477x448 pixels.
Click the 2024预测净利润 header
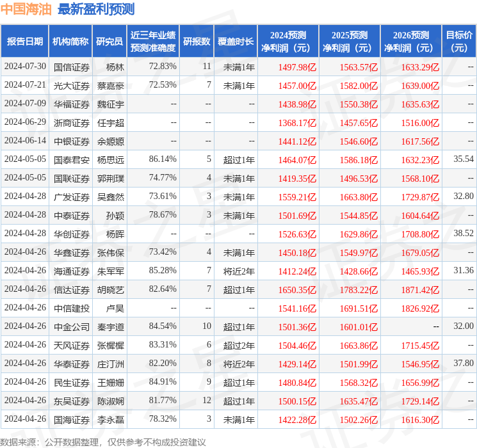click(288, 42)
